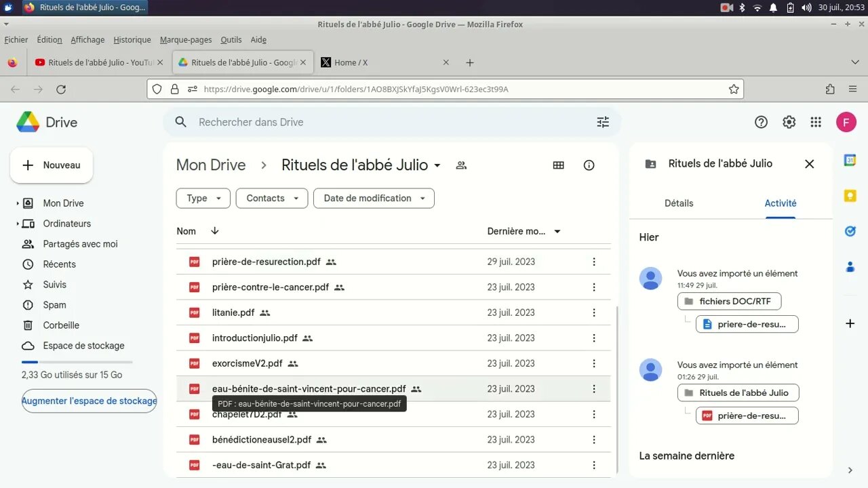Image resolution: width=868 pixels, height=488 pixels.
Task: Click the shared-people icon next to folder title
Action: tap(461, 165)
